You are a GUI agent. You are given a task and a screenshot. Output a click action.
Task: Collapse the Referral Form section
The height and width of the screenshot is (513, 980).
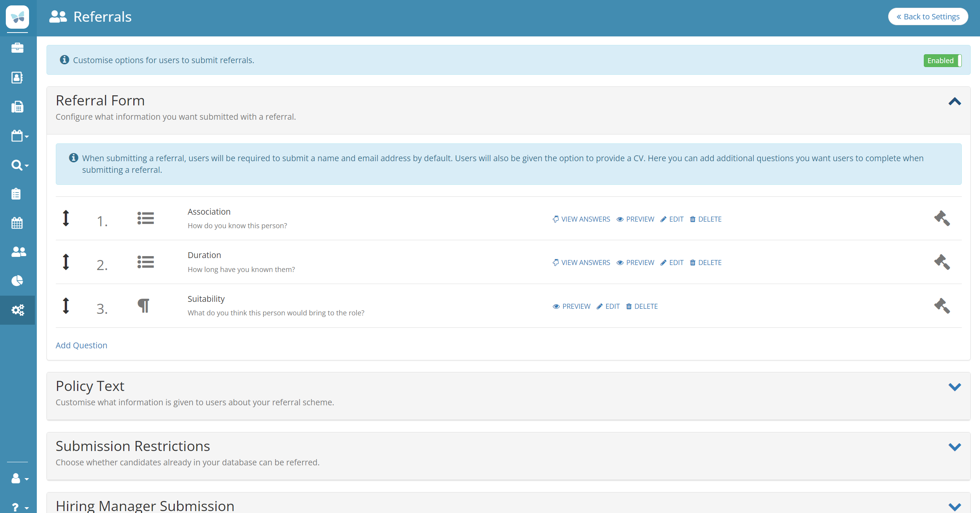[x=954, y=102]
